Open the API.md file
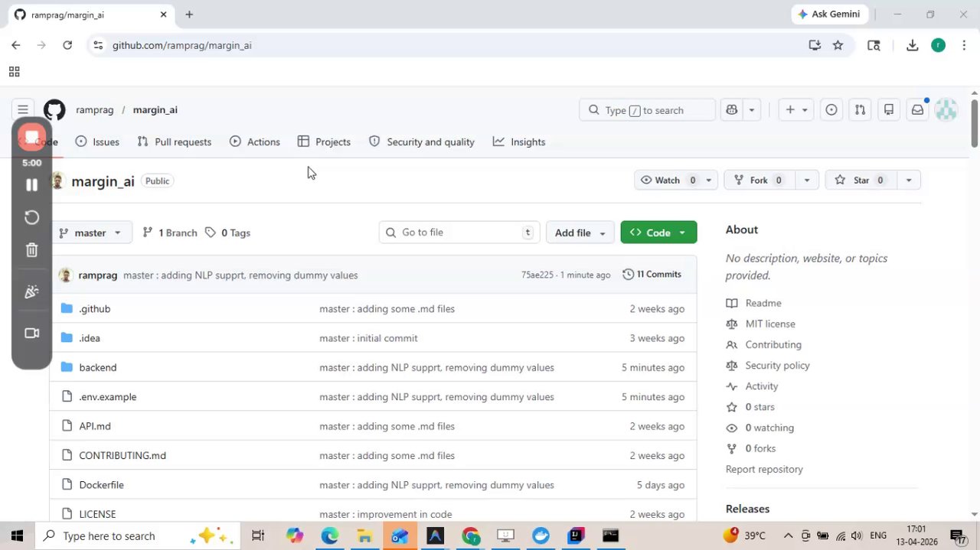 (x=95, y=426)
